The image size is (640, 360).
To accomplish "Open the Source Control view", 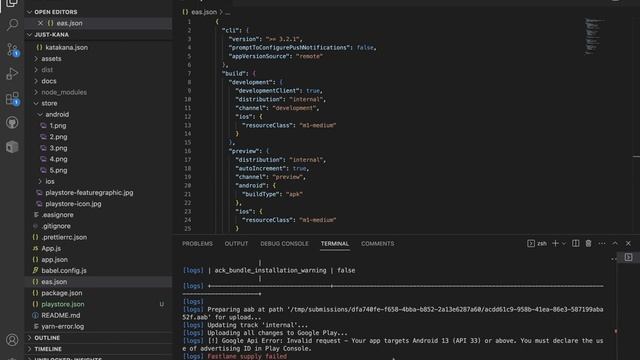I will click(x=12, y=49).
